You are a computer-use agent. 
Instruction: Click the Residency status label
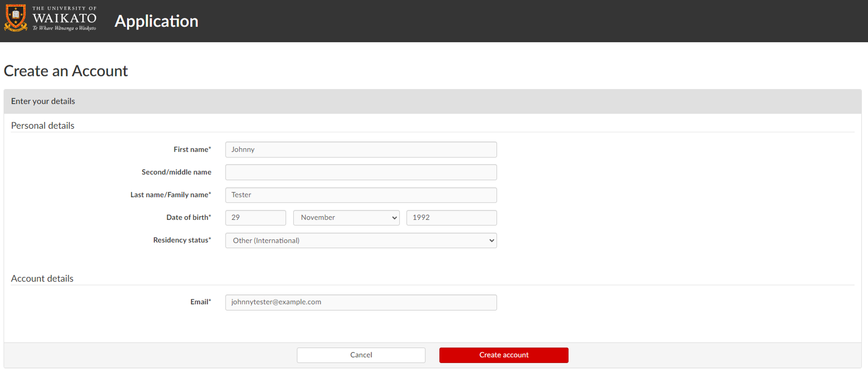[x=182, y=240]
